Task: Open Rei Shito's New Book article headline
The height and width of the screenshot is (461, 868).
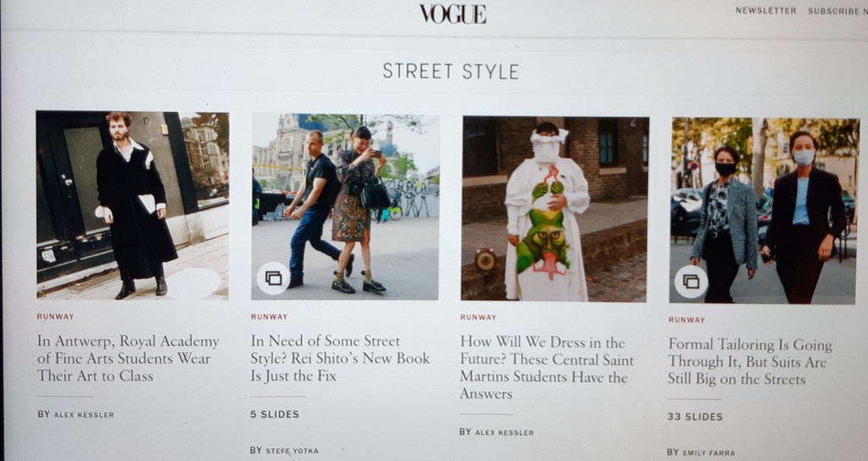Action: [340, 358]
